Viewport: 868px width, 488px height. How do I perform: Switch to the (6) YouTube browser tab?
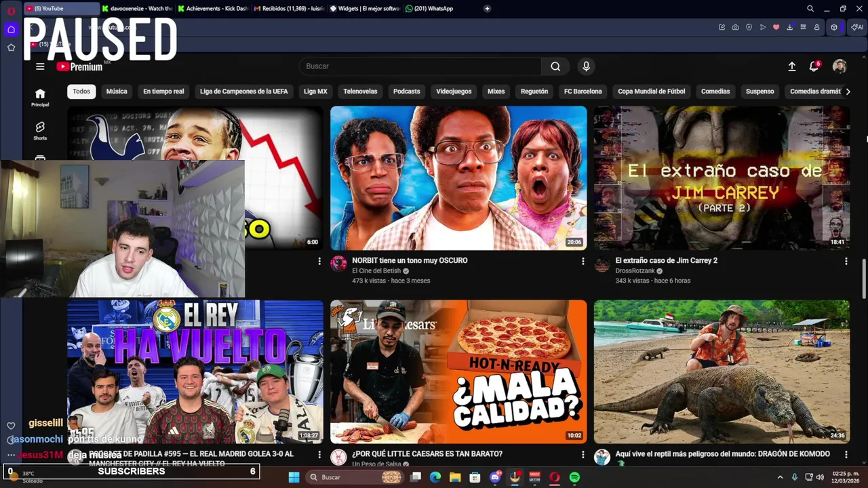[x=61, y=9]
